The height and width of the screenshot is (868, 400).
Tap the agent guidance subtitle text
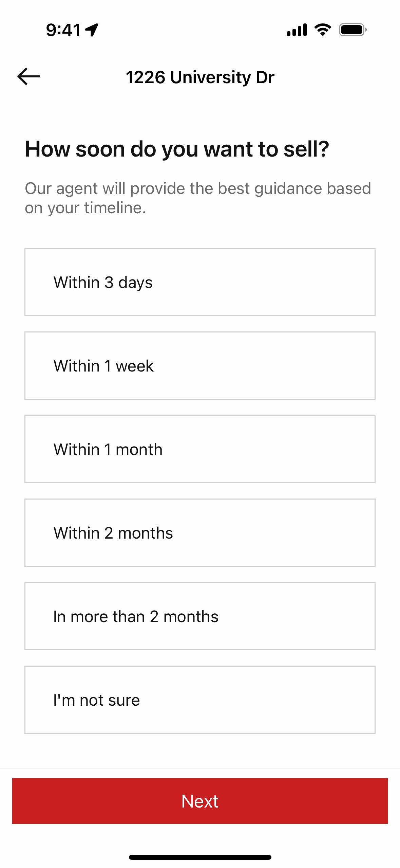[198, 198]
